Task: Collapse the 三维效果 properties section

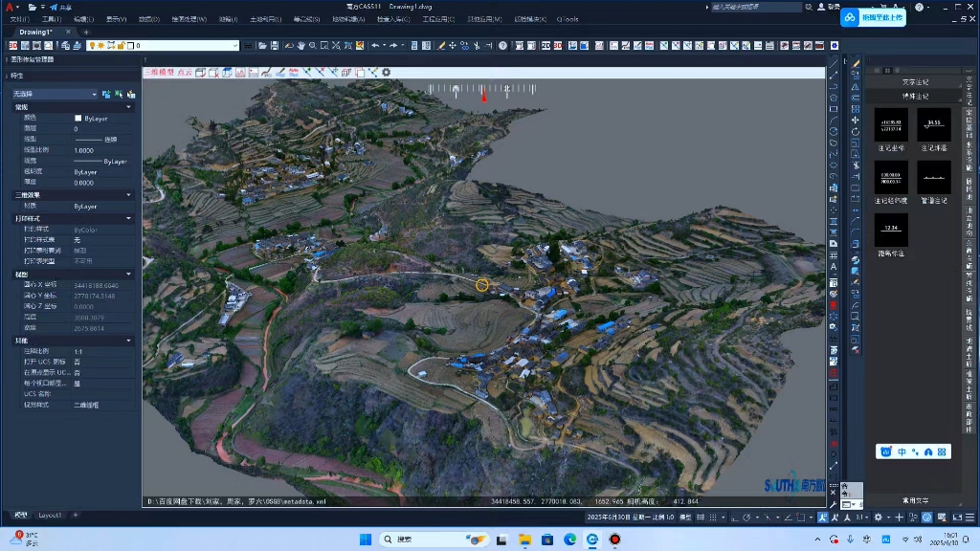Action: pyautogui.click(x=129, y=194)
